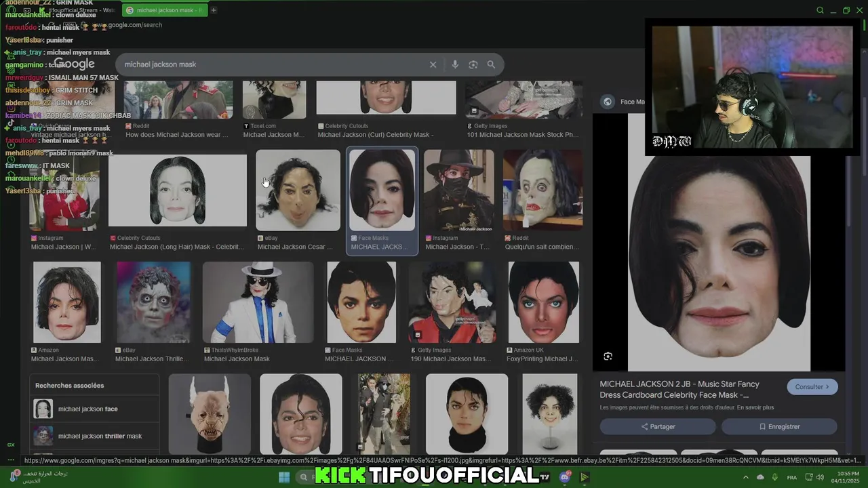This screenshot has width=868, height=488.
Task: Click Michael Jackson (Curl) Celebrity Mask caption
Action: tap(376, 135)
